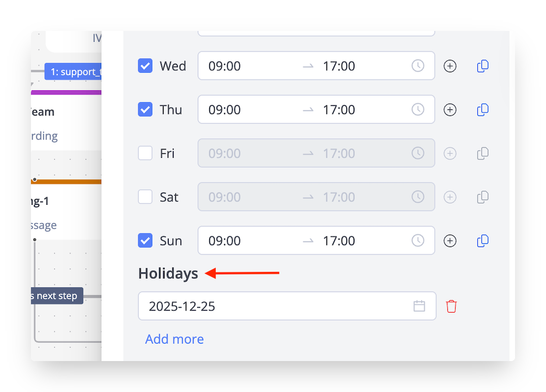Viewport: 546px width, 392px height.
Task: Open the clock picker for Wednesday
Action: pos(417,66)
